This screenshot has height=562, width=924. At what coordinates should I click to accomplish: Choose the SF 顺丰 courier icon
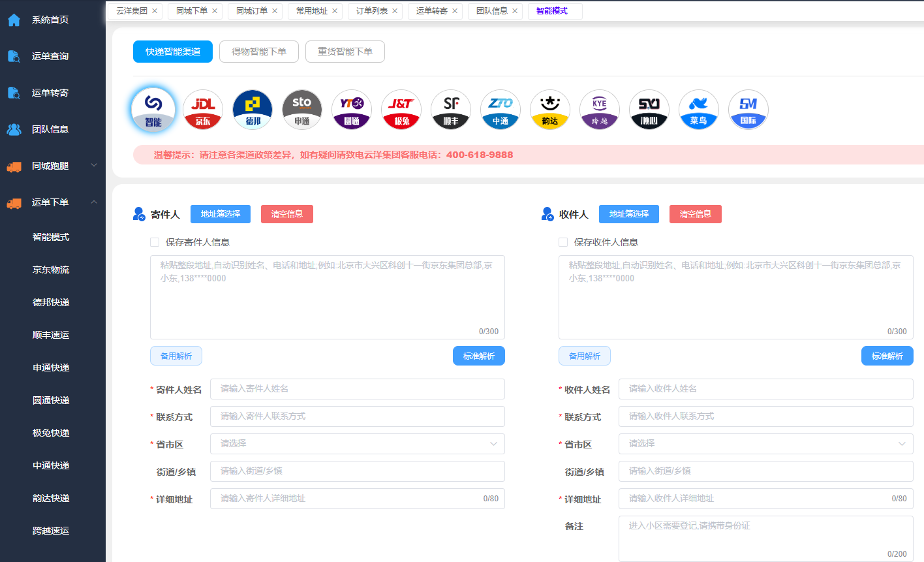tap(451, 110)
